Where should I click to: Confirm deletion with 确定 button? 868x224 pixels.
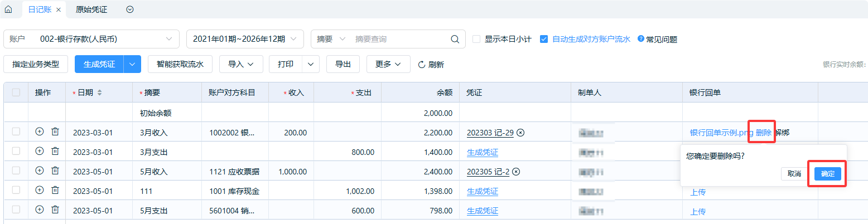pyautogui.click(x=828, y=174)
